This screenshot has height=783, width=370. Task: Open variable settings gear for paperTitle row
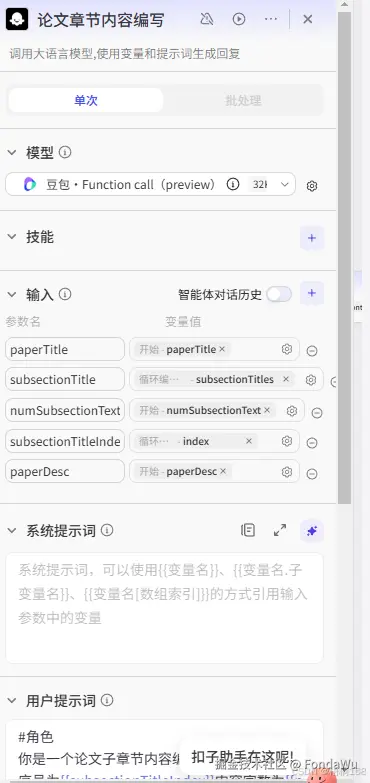(287, 349)
